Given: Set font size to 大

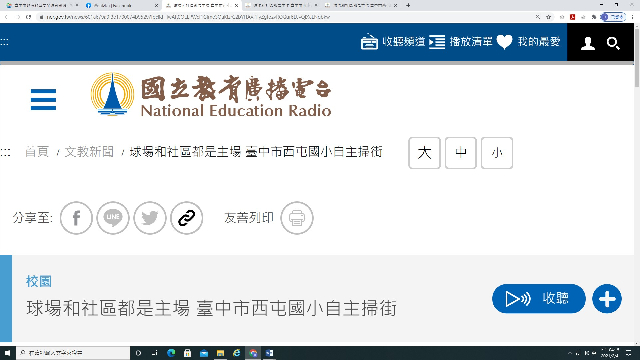Looking at the screenshot, I should tap(424, 153).
